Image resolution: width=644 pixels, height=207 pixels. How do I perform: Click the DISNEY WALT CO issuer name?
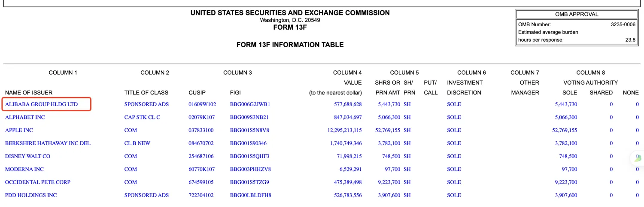pyautogui.click(x=27, y=156)
